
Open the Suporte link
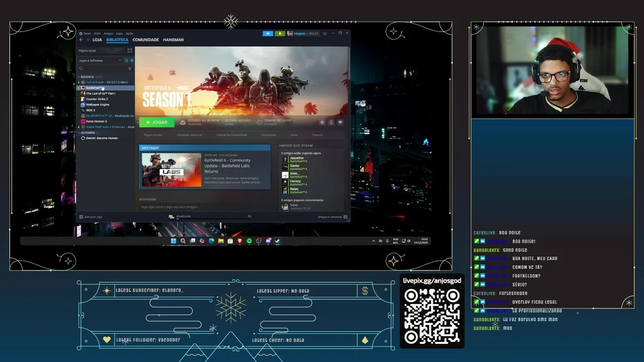(317, 135)
